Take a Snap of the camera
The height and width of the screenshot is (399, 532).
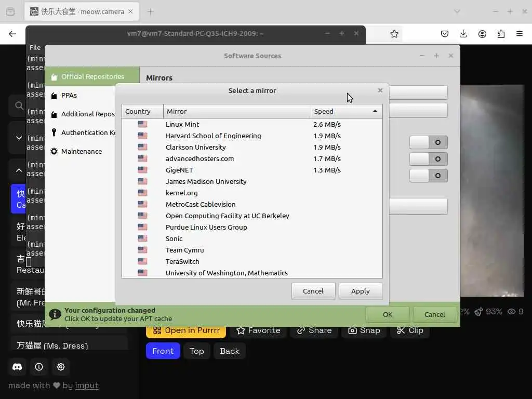364,331
